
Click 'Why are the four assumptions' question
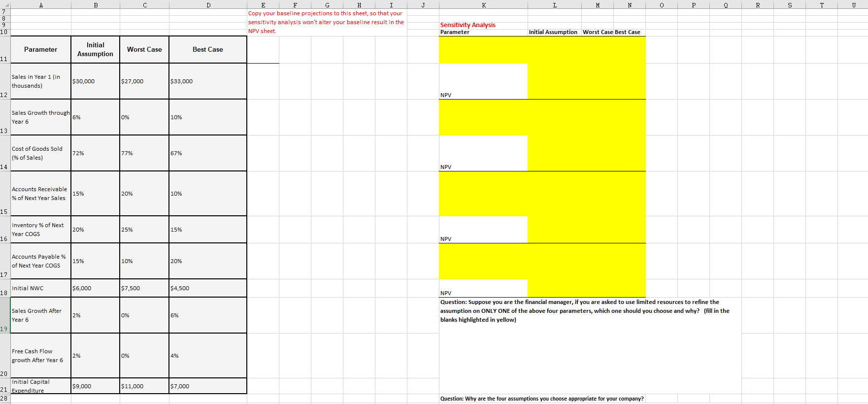(542, 399)
